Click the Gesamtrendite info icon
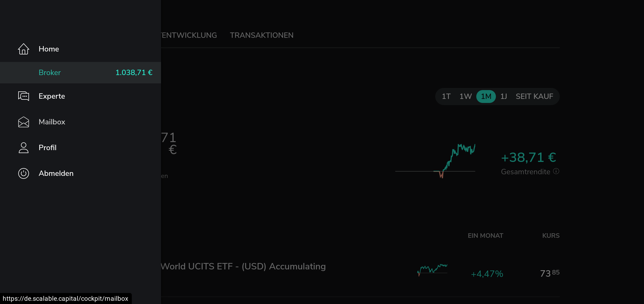The width and height of the screenshot is (644, 304). pyautogui.click(x=556, y=171)
